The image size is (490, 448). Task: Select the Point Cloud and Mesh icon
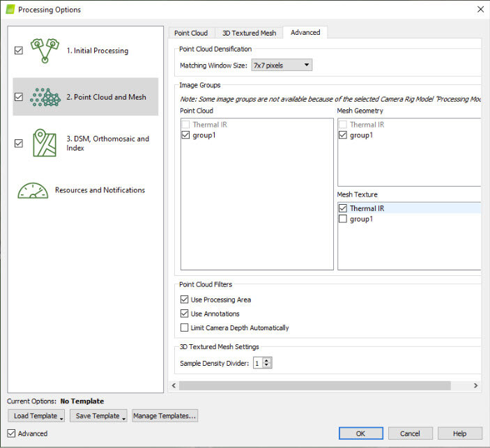pos(47,97)
